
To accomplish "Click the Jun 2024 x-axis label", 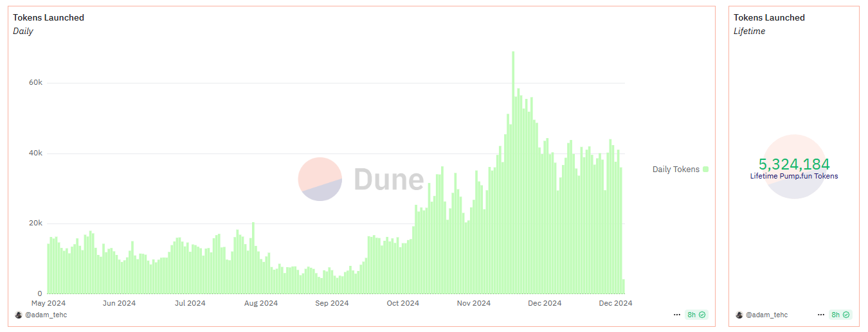I will click(x=119, y=303).
